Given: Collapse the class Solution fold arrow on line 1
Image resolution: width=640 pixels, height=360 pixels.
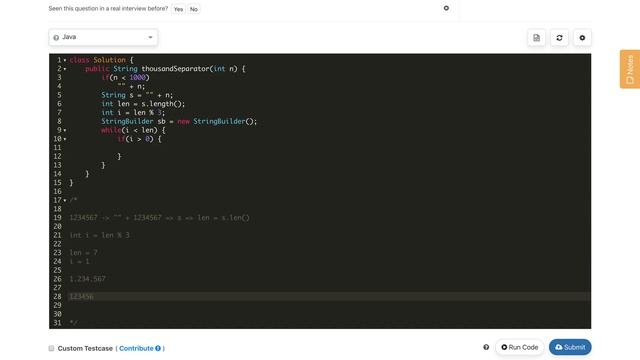Looking at the screenshot, I should click(65, 60).
